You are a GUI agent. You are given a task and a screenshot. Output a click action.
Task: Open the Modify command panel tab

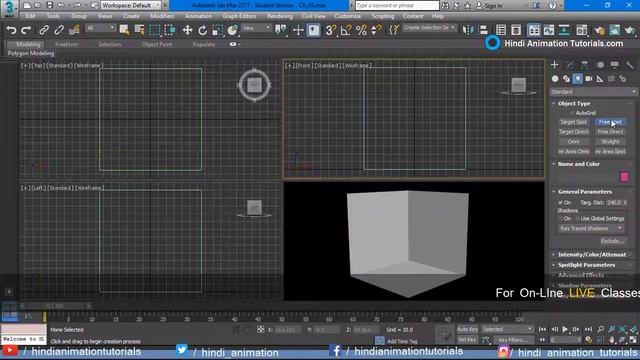point(569,64)
